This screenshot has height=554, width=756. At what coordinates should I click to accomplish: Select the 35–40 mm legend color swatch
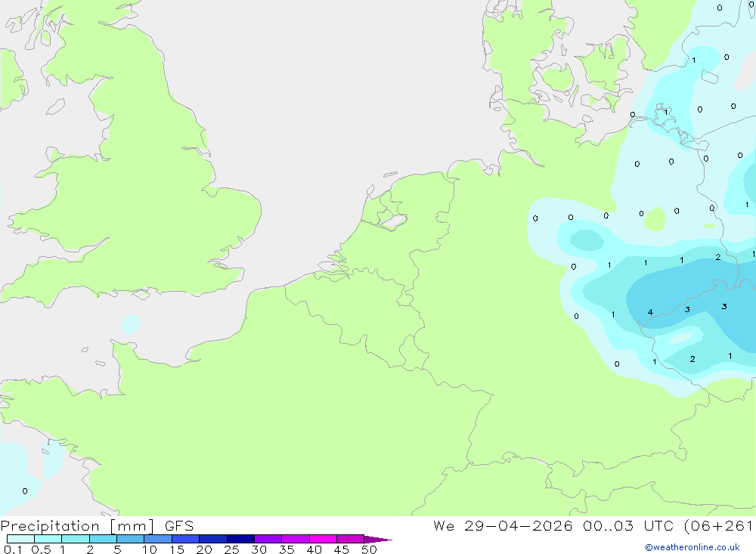[x=296, y=539]
